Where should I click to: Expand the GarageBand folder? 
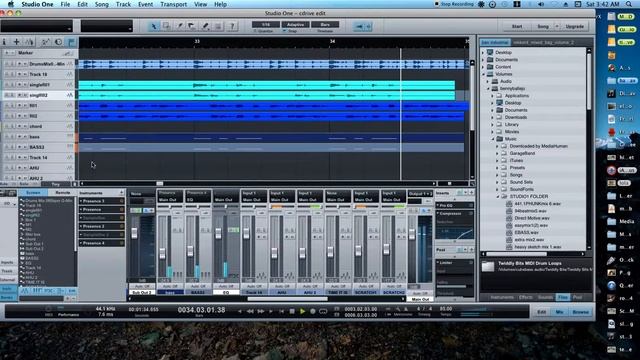(x=497, y=153)
